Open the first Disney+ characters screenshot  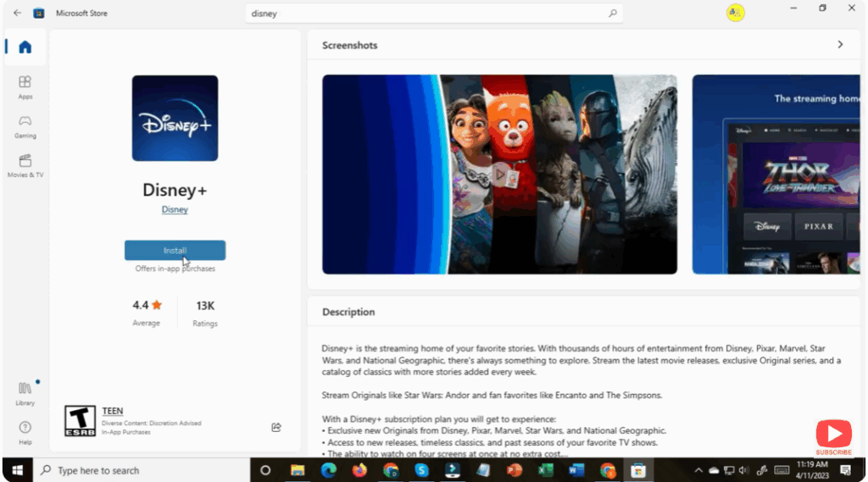499,175
